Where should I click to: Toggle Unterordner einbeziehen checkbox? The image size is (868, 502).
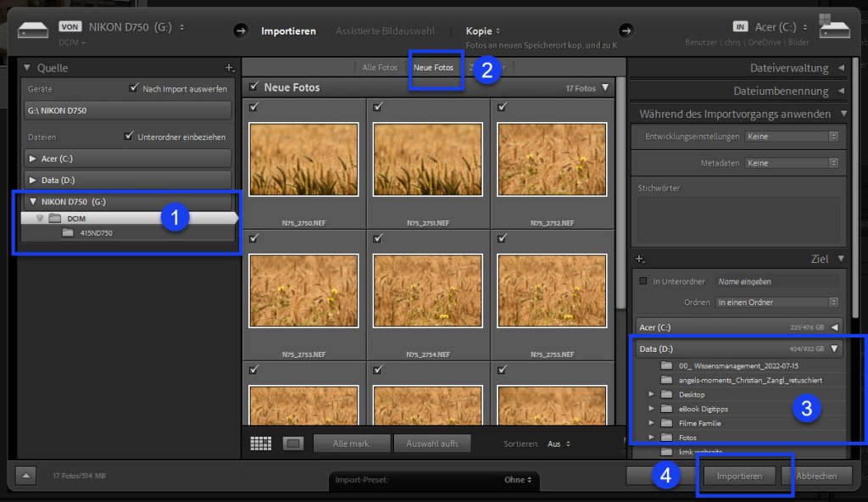point(129,136)
